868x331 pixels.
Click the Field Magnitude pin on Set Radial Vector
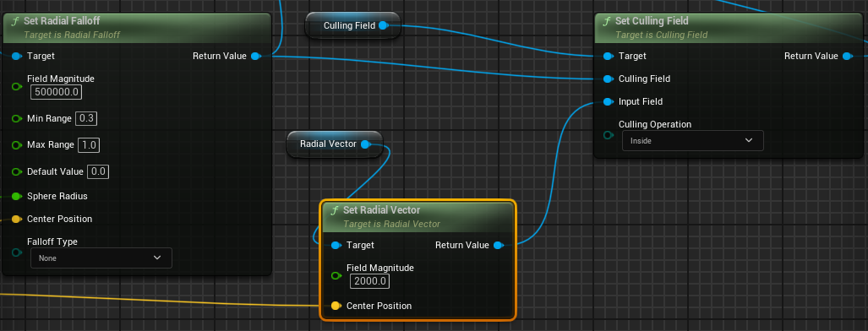[x=336, y=275]
